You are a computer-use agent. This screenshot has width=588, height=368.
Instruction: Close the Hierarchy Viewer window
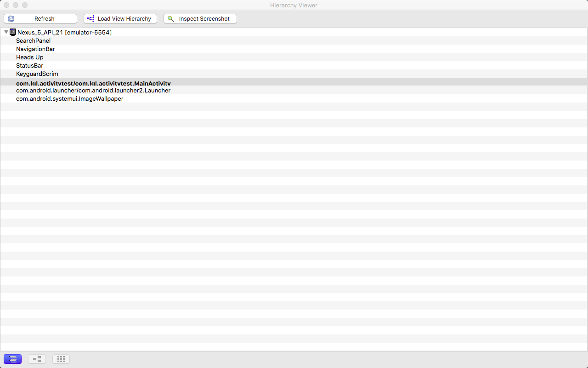click(6, 5)
